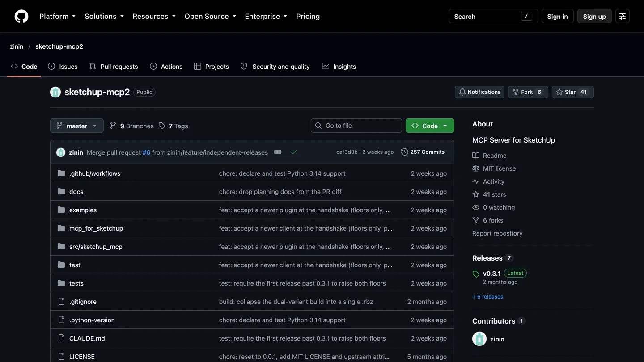Switch to the Projects tab
Viewport: 644px width, 362px height.
(x=212, y=67)
